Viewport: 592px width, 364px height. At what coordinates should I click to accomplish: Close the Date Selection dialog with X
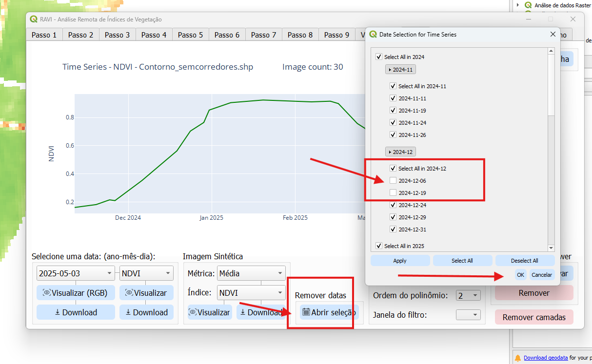553,35
